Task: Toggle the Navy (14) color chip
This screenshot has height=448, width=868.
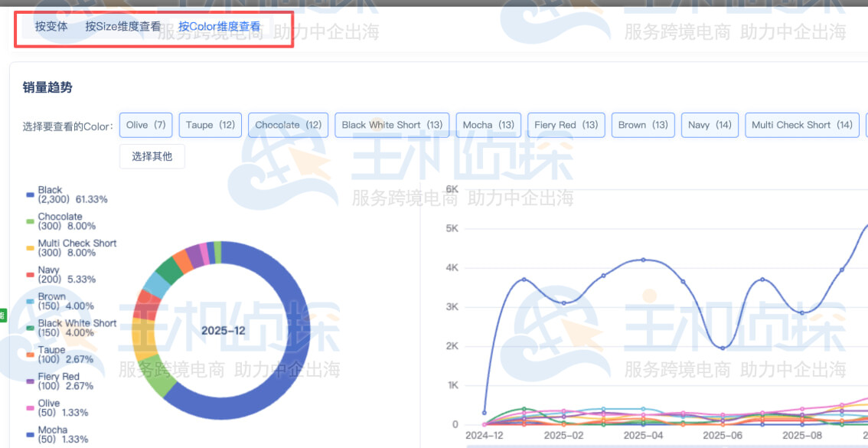Action: pyautogui.click(x=710, y=125)
